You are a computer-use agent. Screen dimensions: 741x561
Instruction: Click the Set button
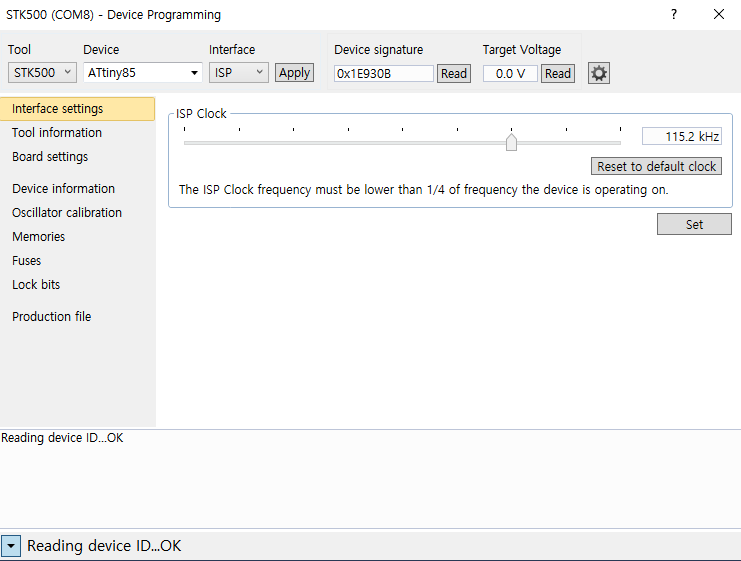(694, 225)
